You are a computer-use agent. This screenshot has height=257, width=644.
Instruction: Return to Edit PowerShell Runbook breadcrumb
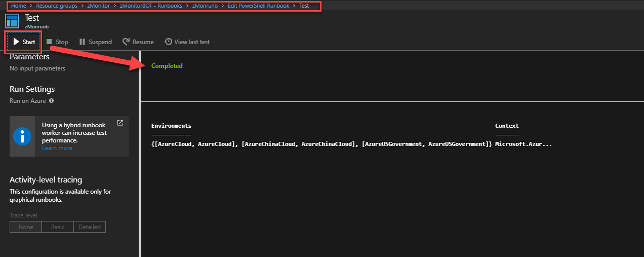pos(258,6)
